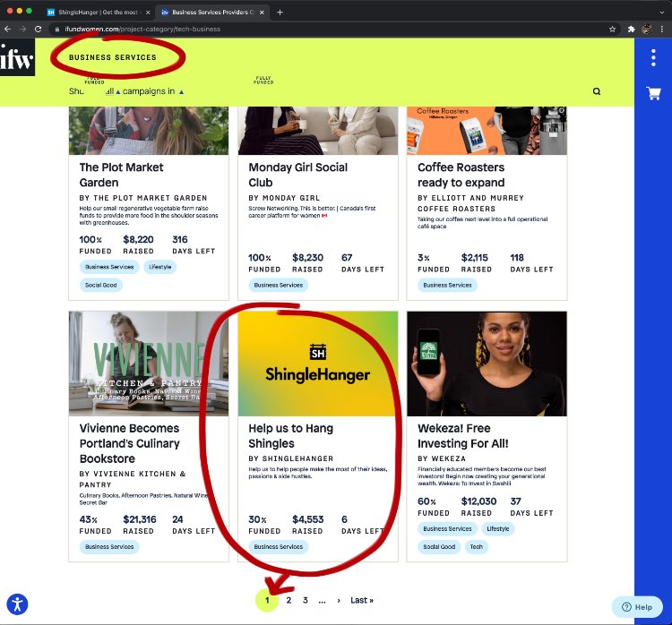This screenshot has height=625, width=672.
Task: Click Social Good tag on Plot Market Garden
Action: (100, 285)
